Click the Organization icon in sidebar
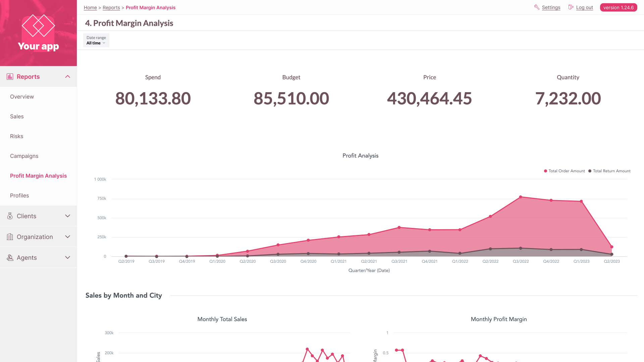The image size is (644, 362). coord(10,236)
